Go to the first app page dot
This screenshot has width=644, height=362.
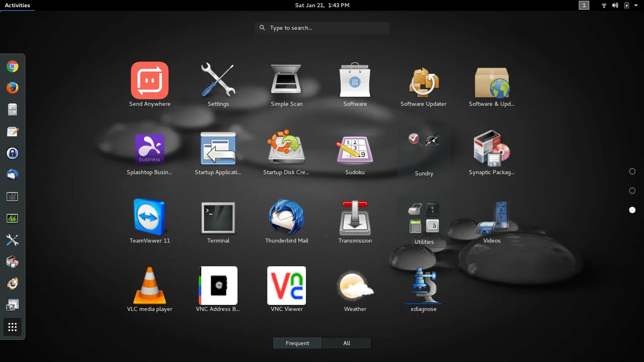[632, 171]
